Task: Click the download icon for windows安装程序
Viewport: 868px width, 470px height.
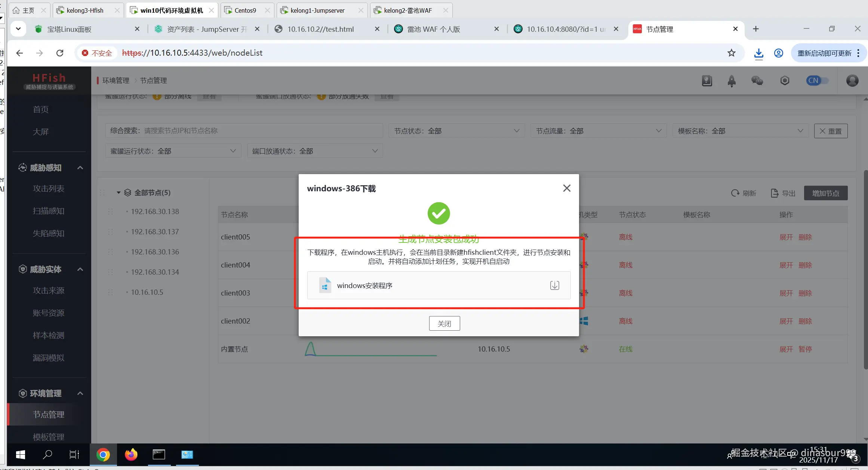Action: coord(554,285)
